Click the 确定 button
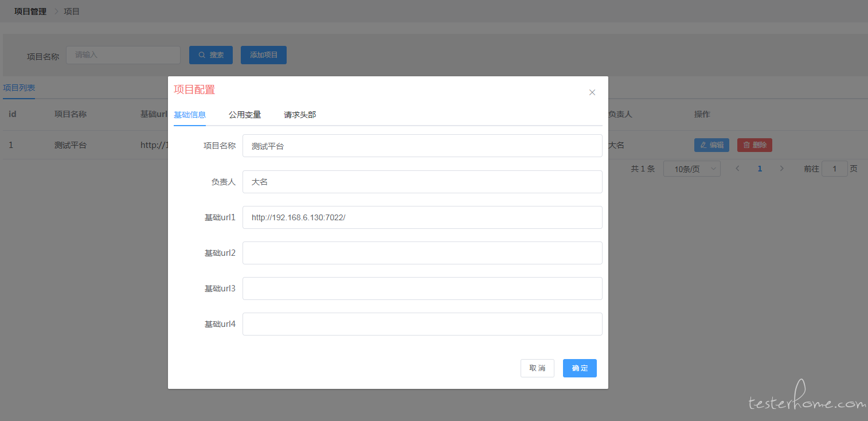Viewport: 868px width, 421px height. [x=580, y=368]
